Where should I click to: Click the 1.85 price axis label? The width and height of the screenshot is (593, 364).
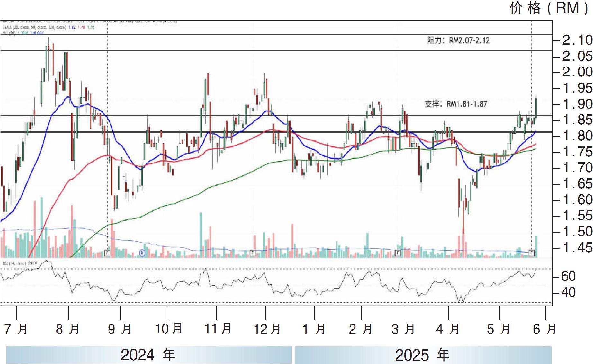tap(577, 120)
